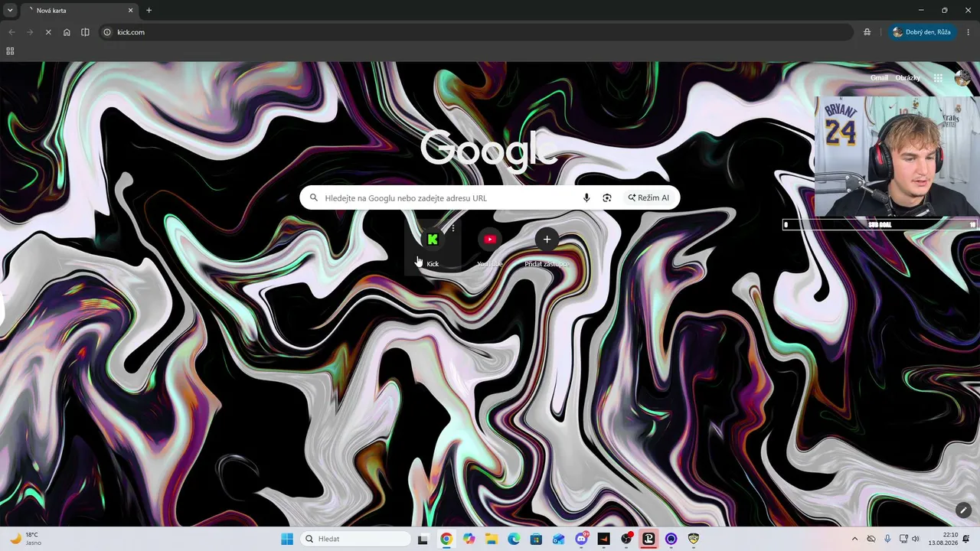980x551 pixels.
Task: Open File Explorer from the taskbar
Action: point(491,539)
